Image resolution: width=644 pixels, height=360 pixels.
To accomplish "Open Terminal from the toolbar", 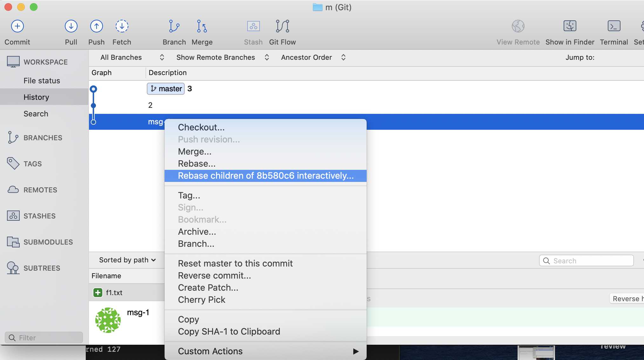I will [613, 26].
